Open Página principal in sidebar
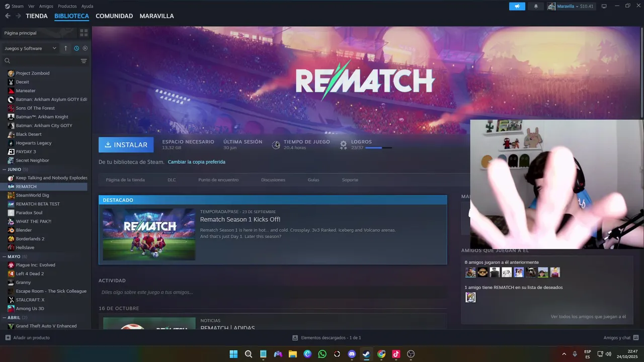This screenshot has width=644, height=362. tap(39, 33)
